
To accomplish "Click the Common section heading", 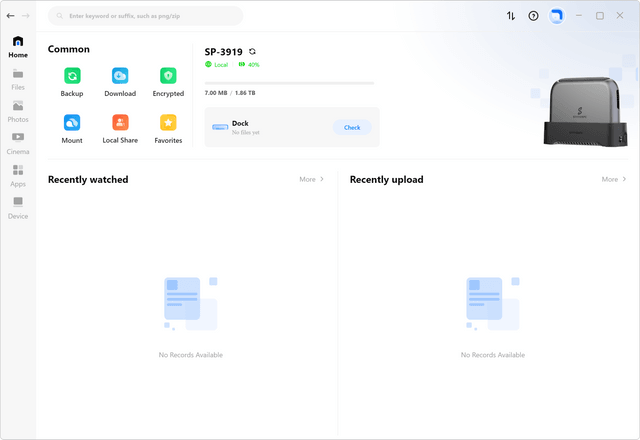I will pos(69,49).
